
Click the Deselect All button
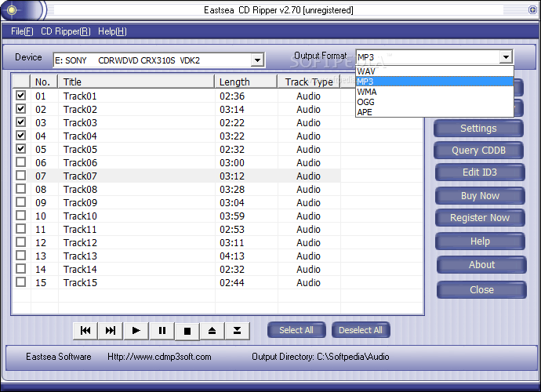click(x=361, y=330)
